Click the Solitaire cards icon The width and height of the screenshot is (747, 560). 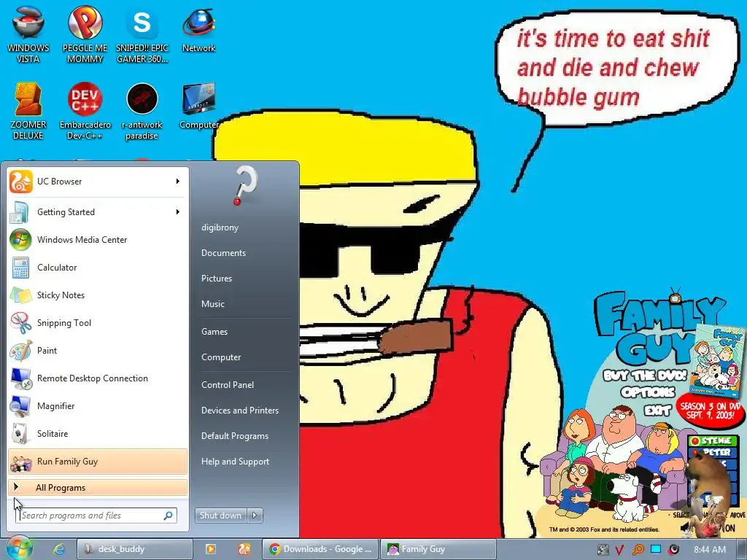[x=20, y=434]
